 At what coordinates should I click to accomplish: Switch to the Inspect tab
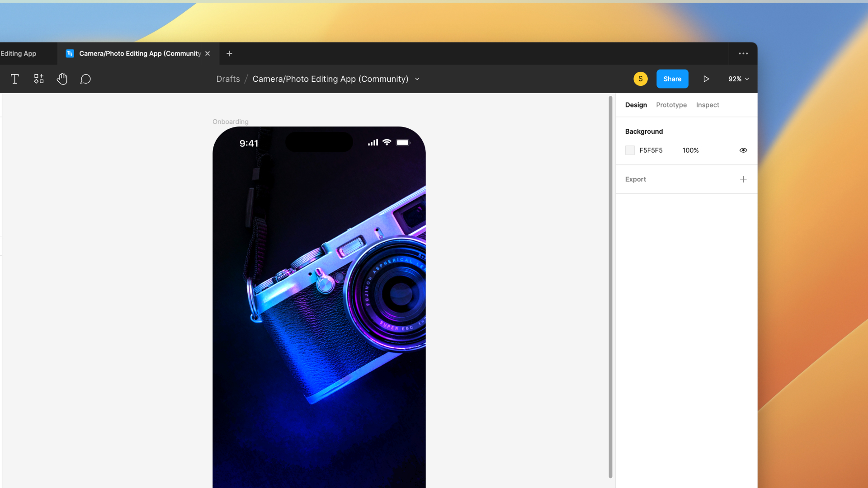[708, 105]
